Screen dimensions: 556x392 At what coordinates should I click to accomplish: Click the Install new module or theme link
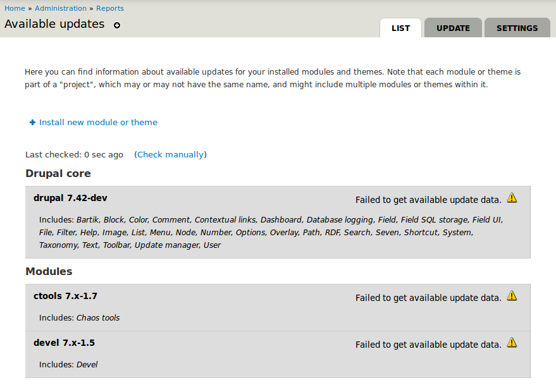pos(98,122)
